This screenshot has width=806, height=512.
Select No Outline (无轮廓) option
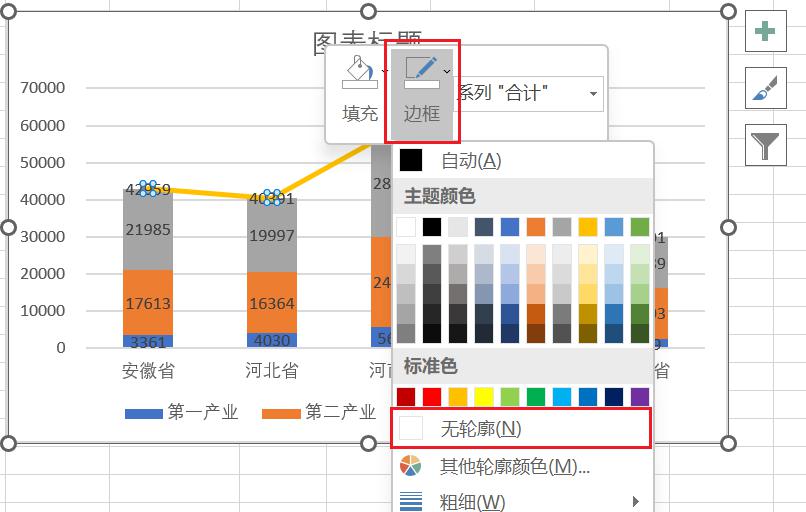(521, 428)
